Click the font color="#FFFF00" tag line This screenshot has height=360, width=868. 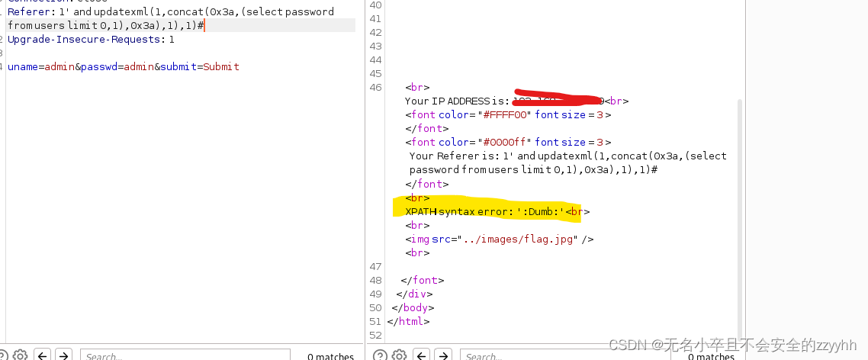[x=508, y=114]
